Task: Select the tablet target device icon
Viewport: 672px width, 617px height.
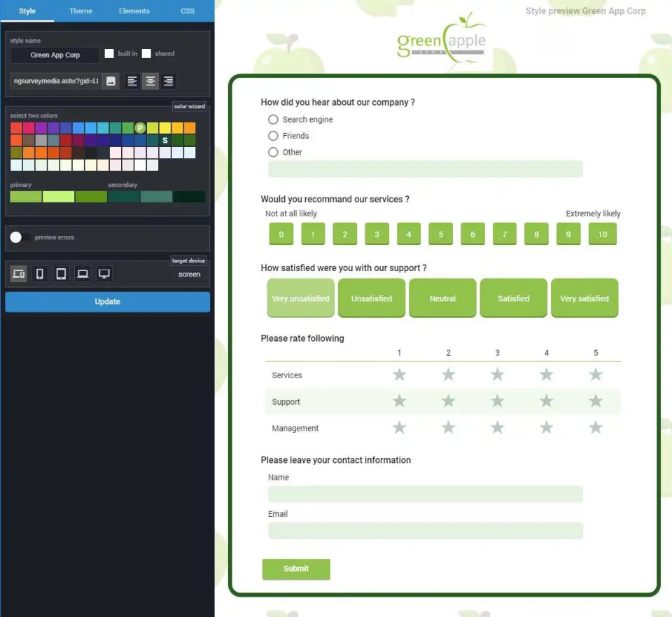Action: click(61, 273)
